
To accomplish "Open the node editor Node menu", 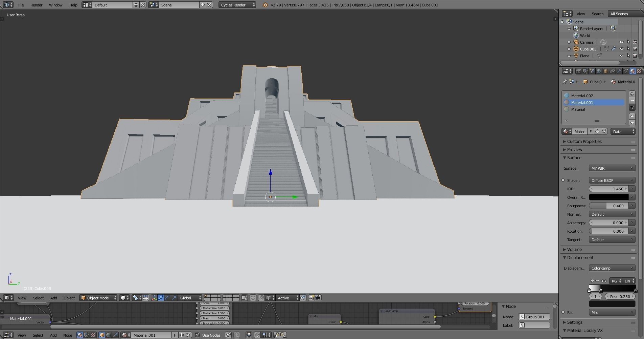I will coord(68,335).
